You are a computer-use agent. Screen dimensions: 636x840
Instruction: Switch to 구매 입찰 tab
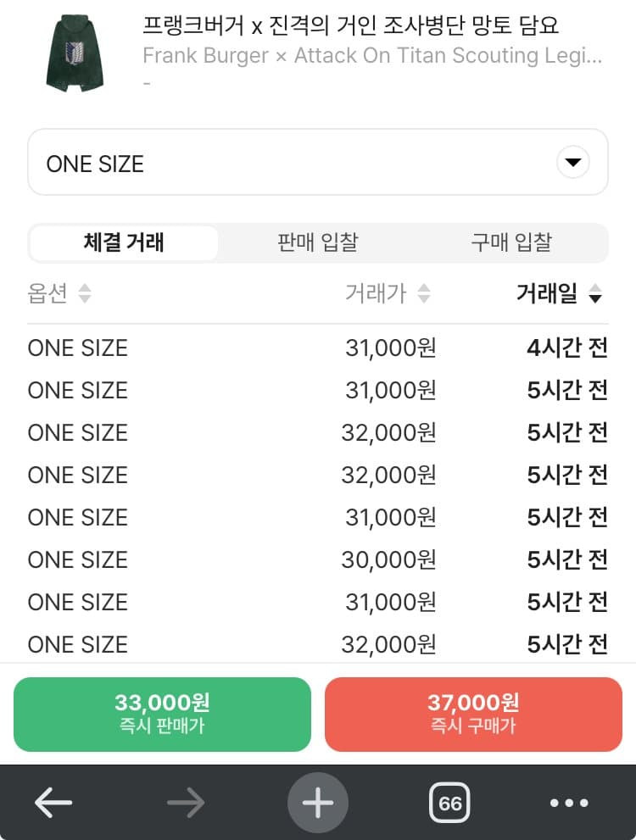(x=511, y=243)
